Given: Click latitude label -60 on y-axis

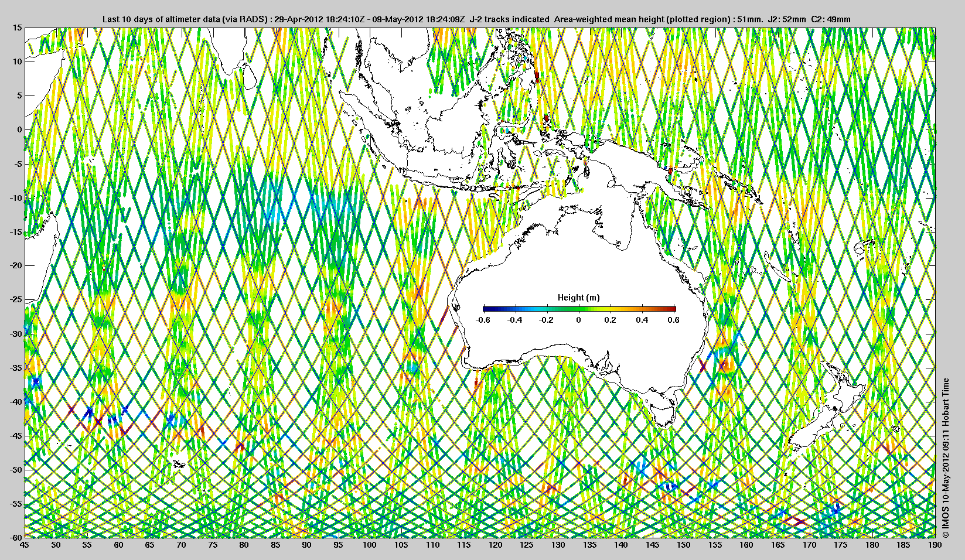Looking at the screenshot, I should [16, 537].
